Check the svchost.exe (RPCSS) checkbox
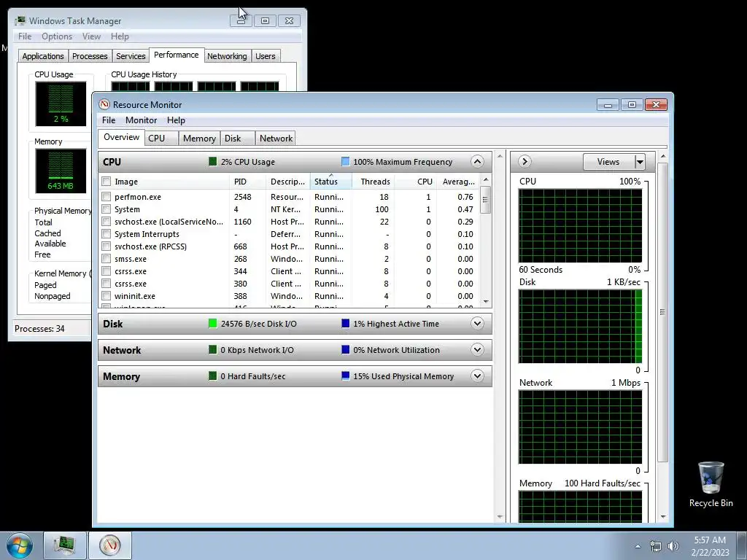 click(x=107, y=246)
